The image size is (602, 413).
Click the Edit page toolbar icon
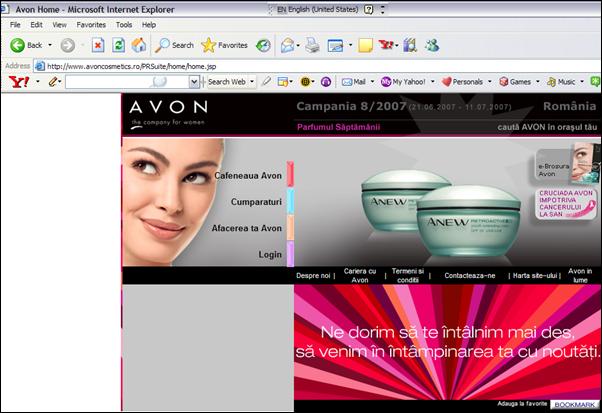335,46
